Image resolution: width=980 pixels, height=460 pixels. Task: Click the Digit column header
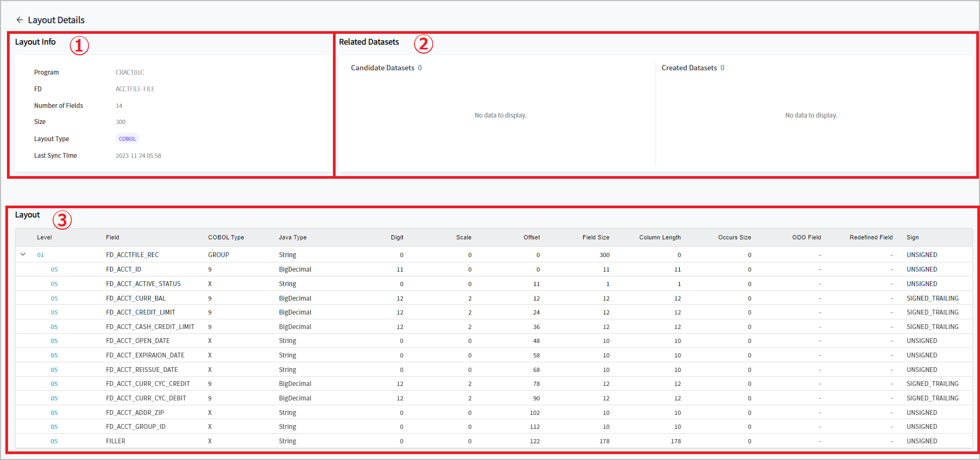[397, 237]
